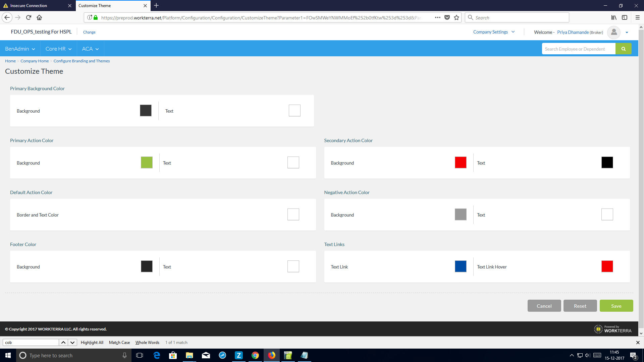Open the Firefox hamburger menu
644x362 pixels.
(x=638, y=17)
